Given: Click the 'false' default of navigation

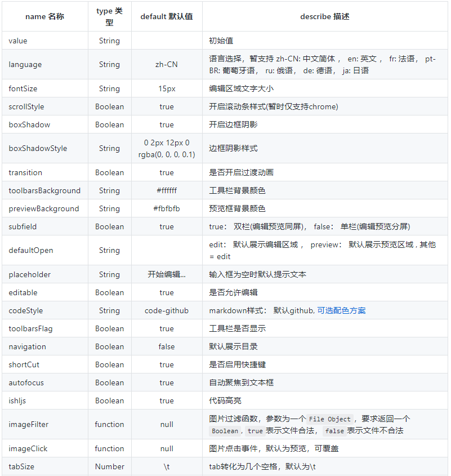Looking at the screenshot, I should point(167,346).
